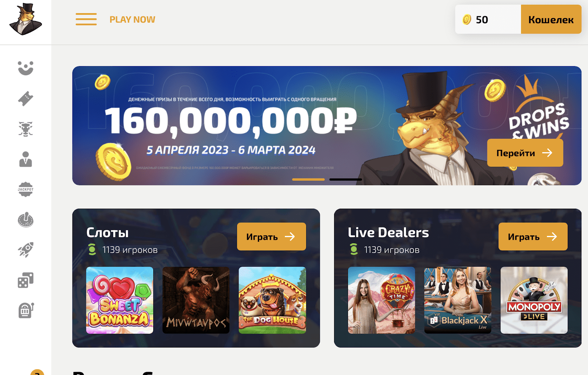Click Играть button in Live Dealers section

[533, 237]
